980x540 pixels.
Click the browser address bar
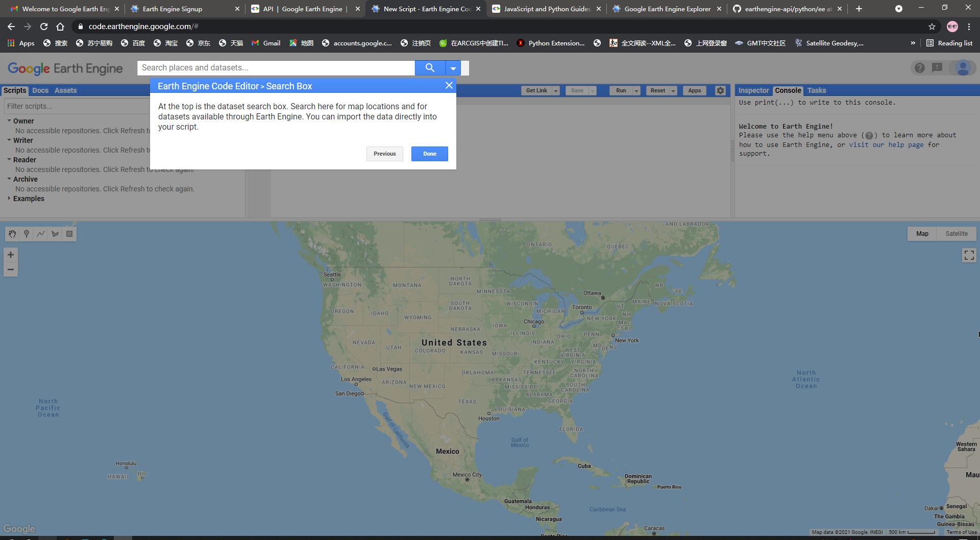click(x=500, y=27)
